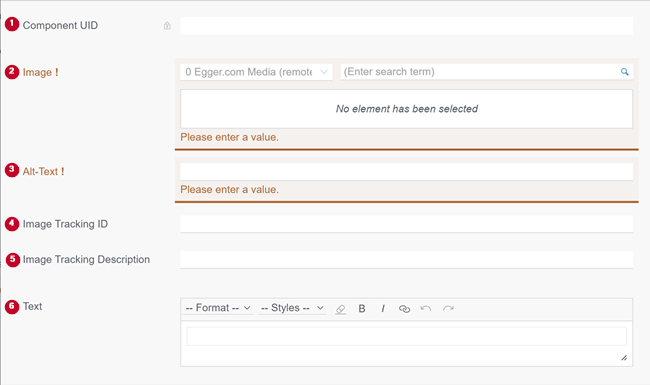Click the lock icon beside Component UID
The height and width of the screenshot is (385, 650).
[x=167, y=26]
